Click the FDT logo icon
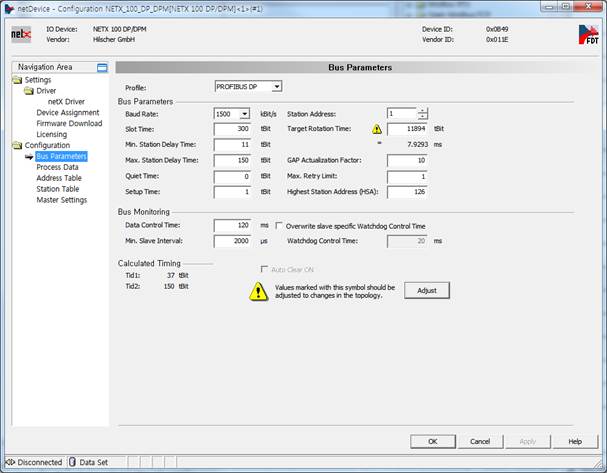Screen dimensions: 607x473 (x=588, y=34)
